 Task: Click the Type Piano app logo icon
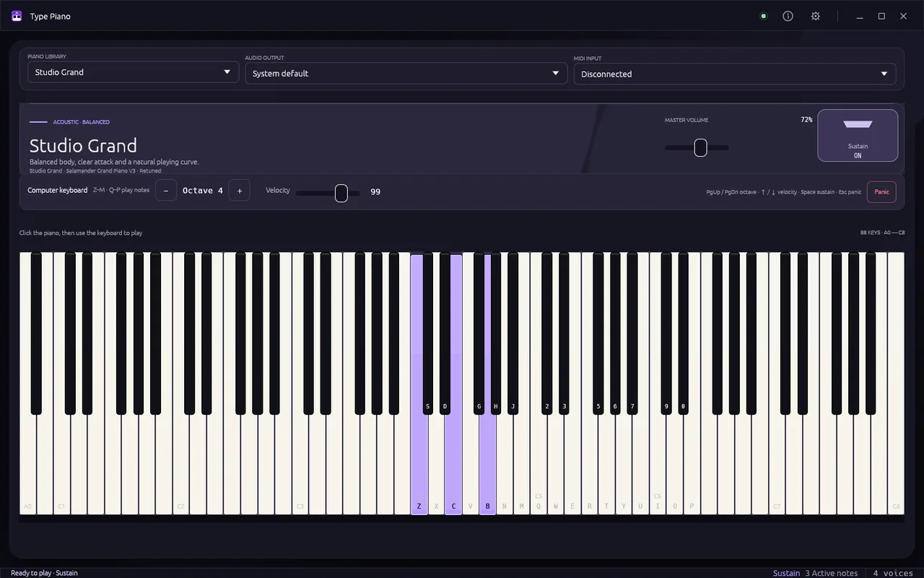(17, 16)
